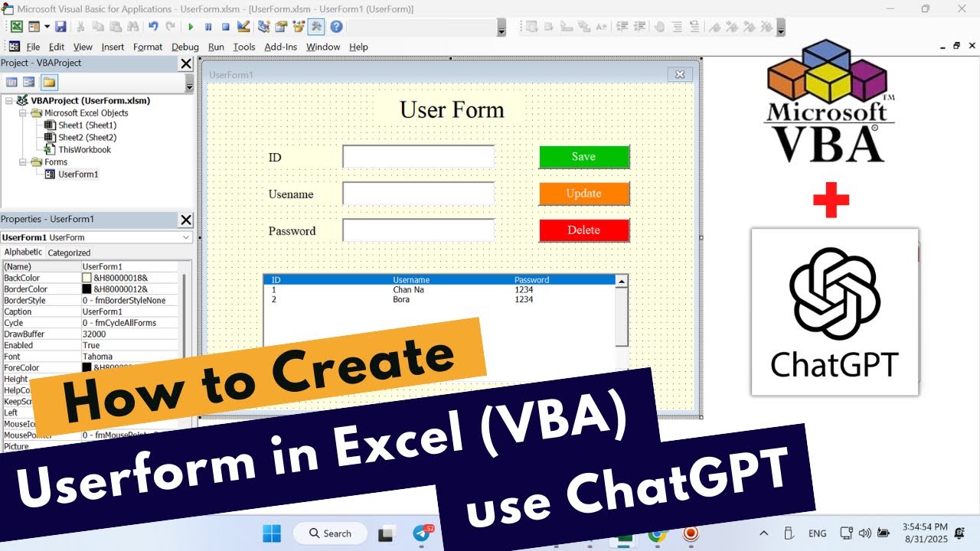Click the Break pause icon
The width and height of the screenshot is (980, 551).
click(x=208, y=27)
